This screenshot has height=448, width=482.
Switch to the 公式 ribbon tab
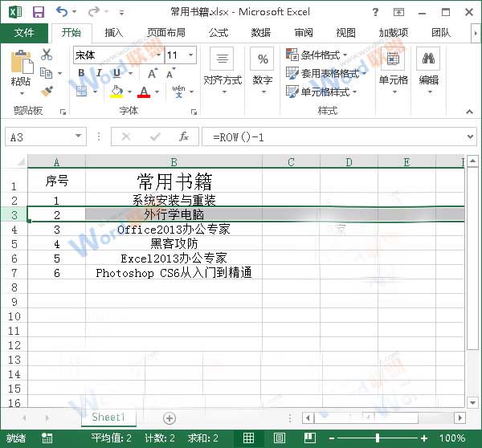coord(219,33)
